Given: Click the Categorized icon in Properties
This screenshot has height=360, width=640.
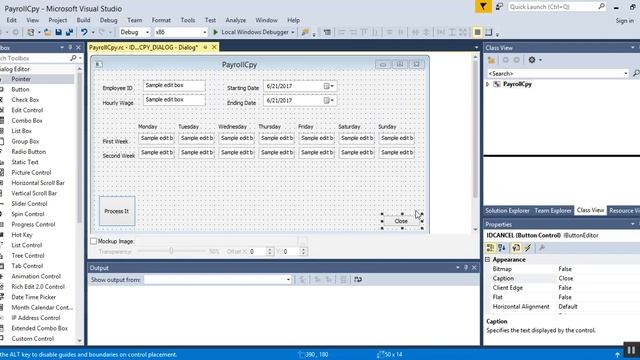Looking at the screenshot, I should click(490, 248).
